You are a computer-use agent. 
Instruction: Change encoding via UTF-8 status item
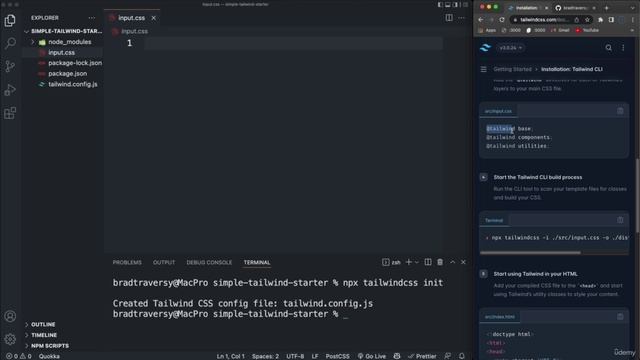[295, 356]
